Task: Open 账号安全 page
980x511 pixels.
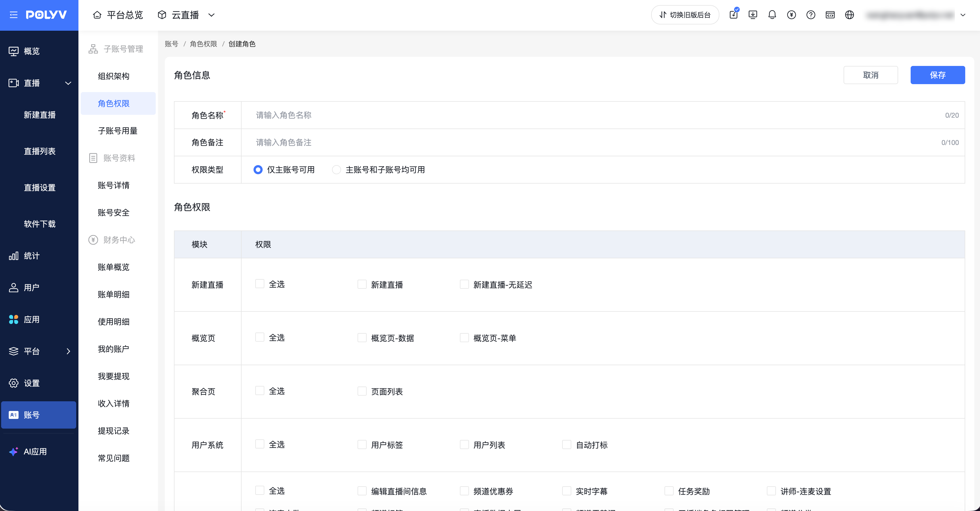Action: pyautogui.click(x=114, y=213)
